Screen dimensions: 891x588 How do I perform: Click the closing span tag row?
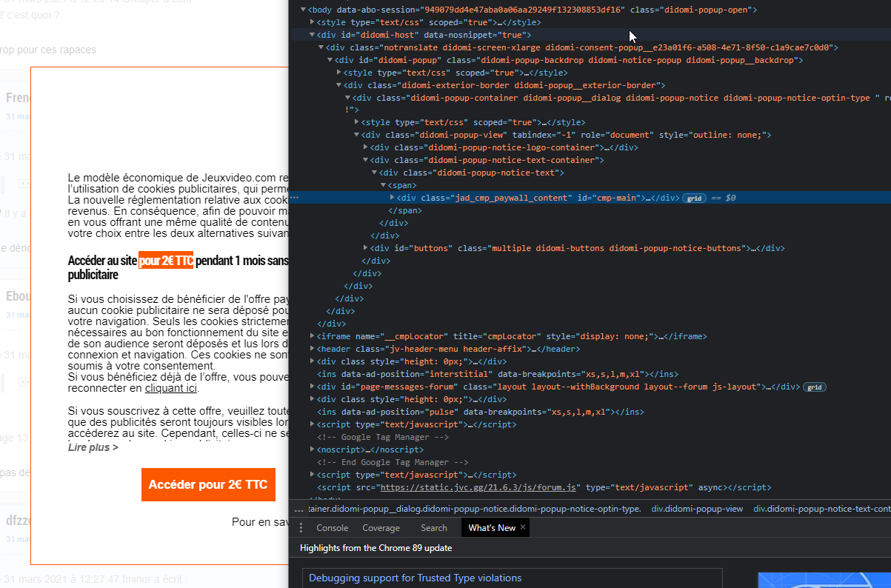[404, 210]
